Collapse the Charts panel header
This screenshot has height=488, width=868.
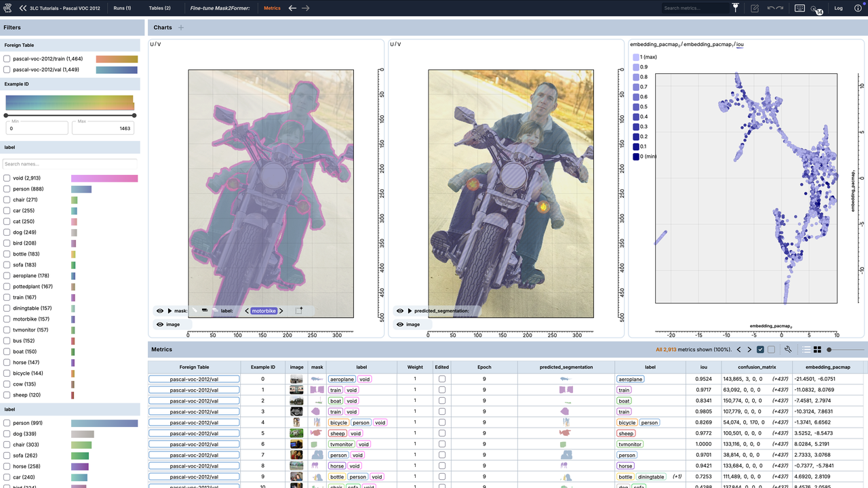click(x=507, y=28)
